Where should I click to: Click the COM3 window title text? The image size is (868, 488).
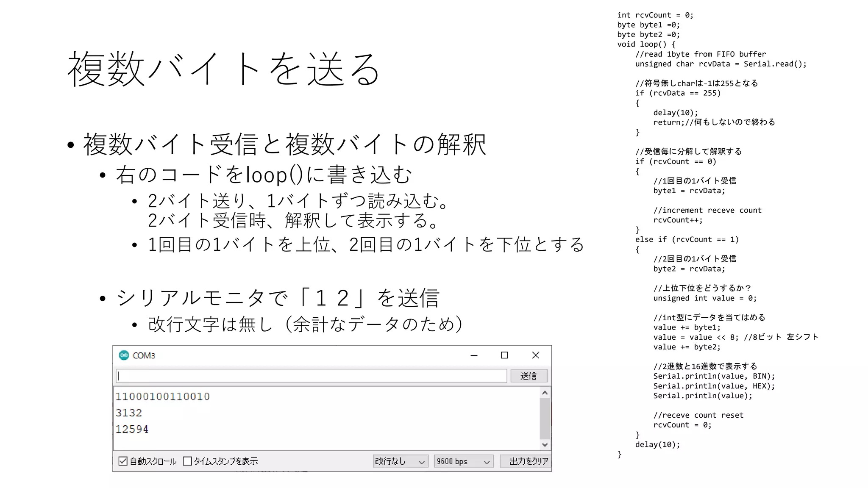click(x=144, y=355)
